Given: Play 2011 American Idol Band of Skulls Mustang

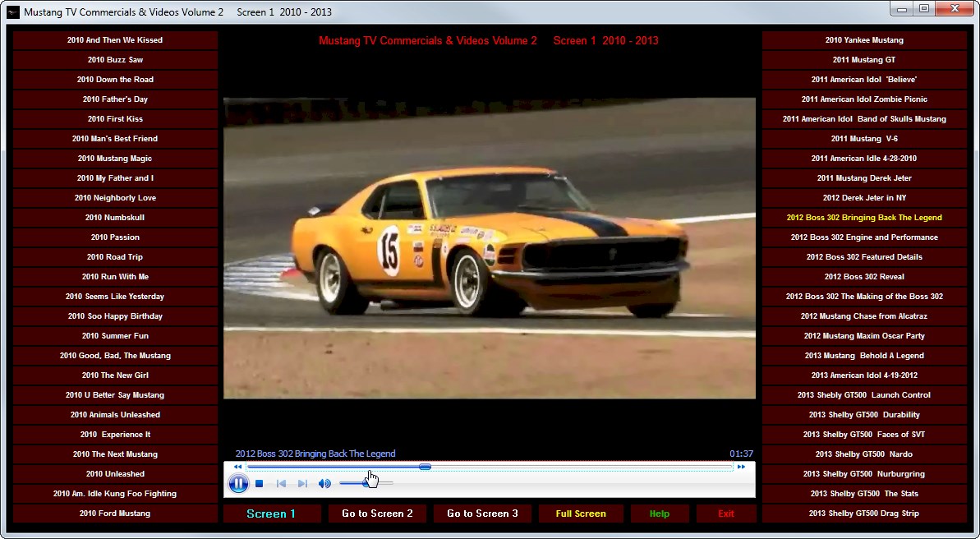Looking at the screenshot, I should (864, 119).
